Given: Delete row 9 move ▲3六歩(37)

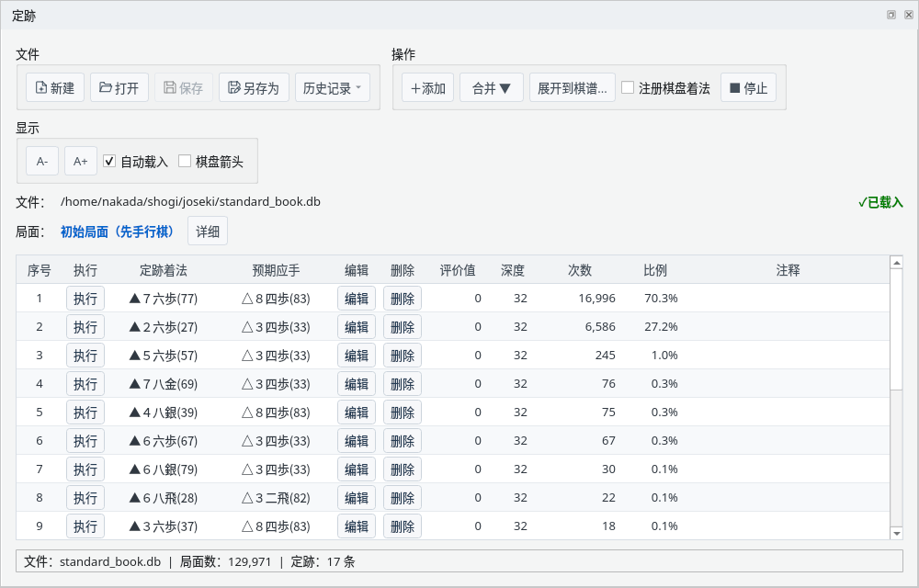Looking at the screenshot, I should click(403, 526).
